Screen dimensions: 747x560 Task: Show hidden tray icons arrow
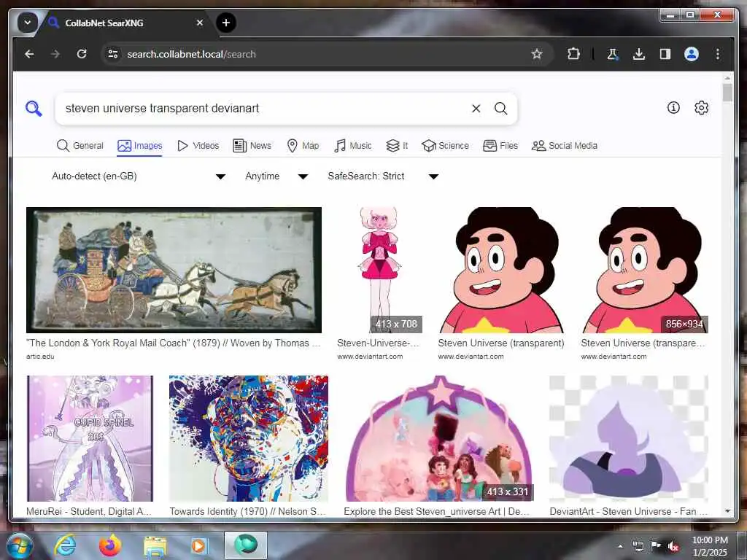[x=620, y=546]
